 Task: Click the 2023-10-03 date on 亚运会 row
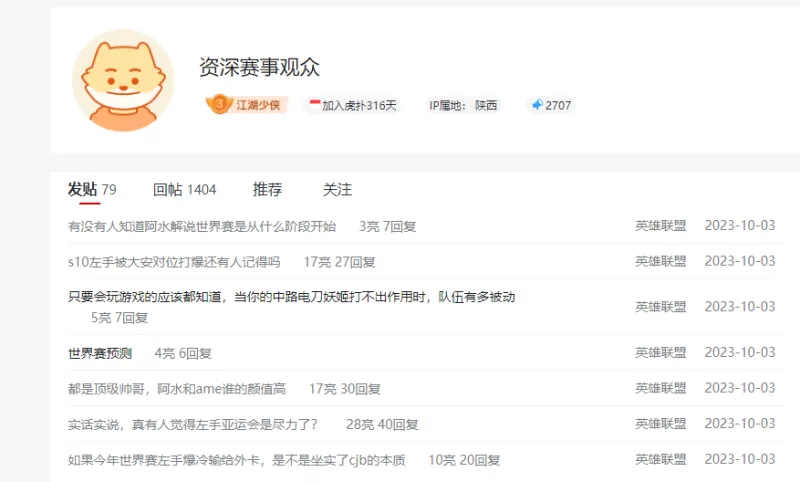coord(740,424)
